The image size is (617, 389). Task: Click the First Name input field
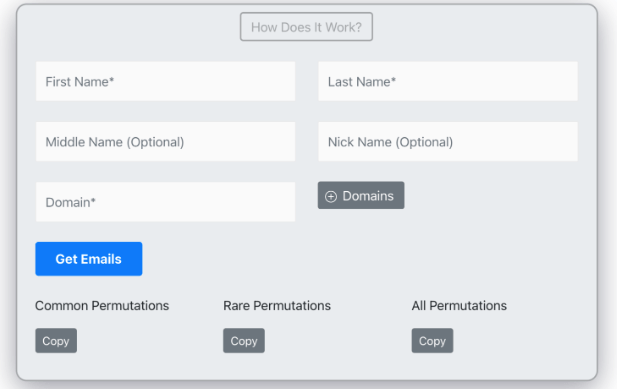(x=165, y=81)
